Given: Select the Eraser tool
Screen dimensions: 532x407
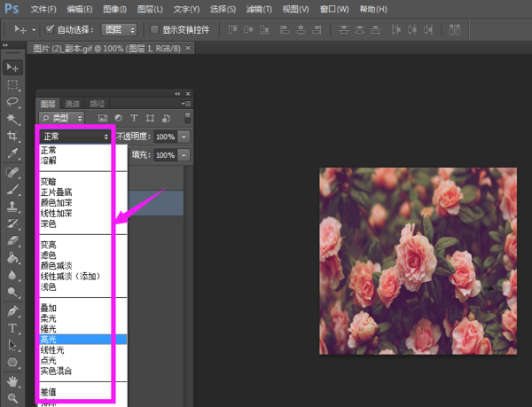Looking at the screenshot, I should (x=12, y=241).
